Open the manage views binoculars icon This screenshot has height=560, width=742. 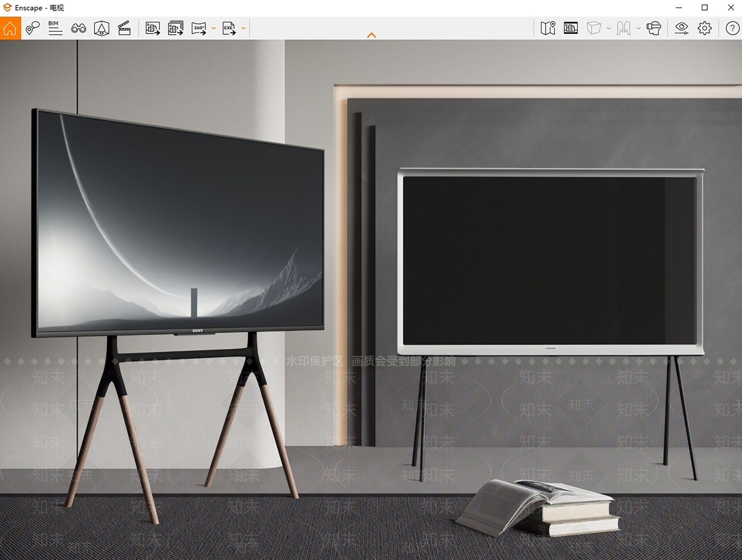[78, 28]
